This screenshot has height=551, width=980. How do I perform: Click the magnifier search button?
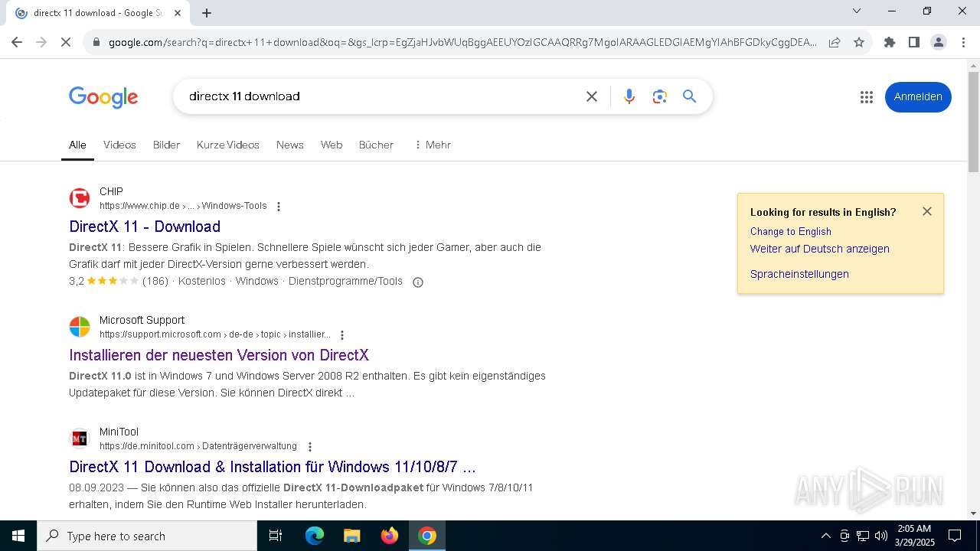(690, 96)
